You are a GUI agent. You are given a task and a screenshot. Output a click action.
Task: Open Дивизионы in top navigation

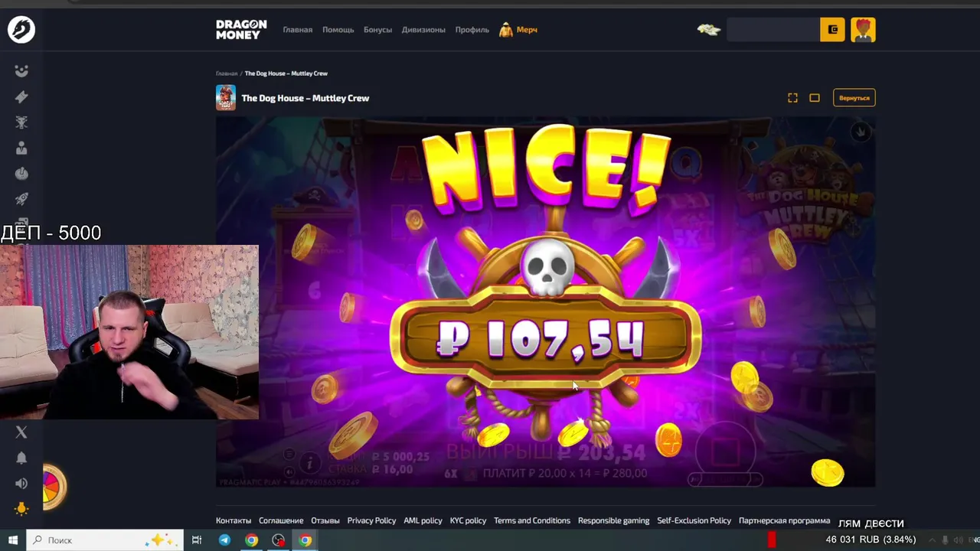point(423,30)
